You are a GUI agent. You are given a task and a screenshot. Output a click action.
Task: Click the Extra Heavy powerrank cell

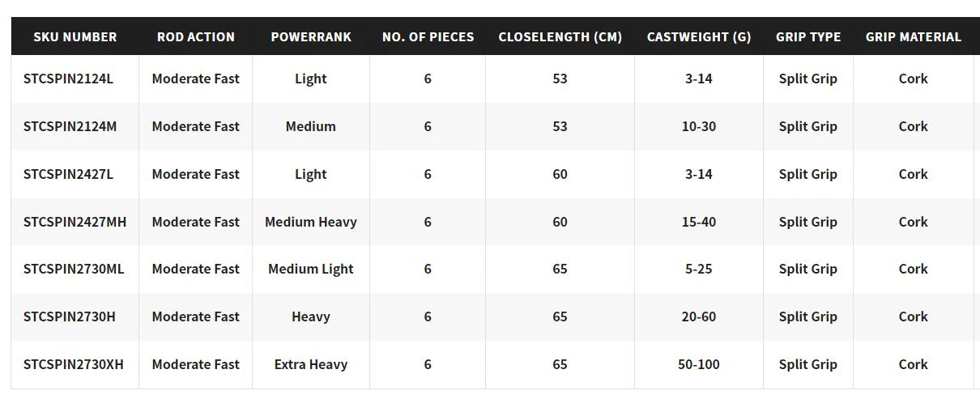[311, 364]
